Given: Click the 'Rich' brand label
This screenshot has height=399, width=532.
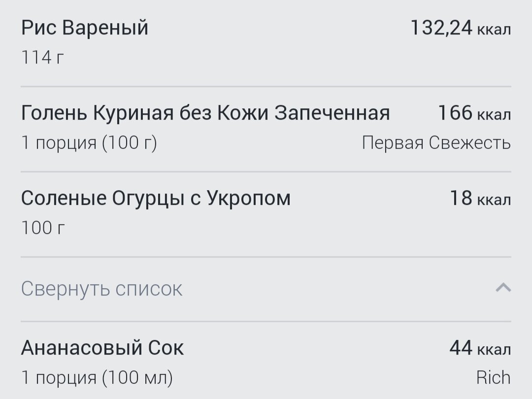Looking at the screenshot, I should coord(494,378).
